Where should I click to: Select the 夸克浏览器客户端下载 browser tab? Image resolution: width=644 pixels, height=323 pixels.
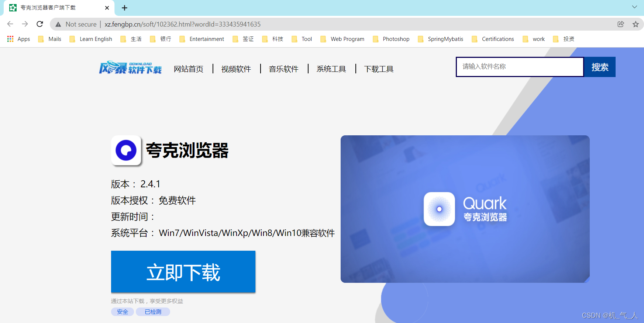click(59, 8)
